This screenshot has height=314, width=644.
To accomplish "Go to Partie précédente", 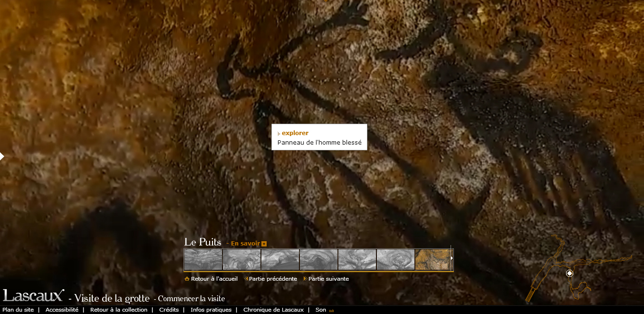I will [273, 279].
